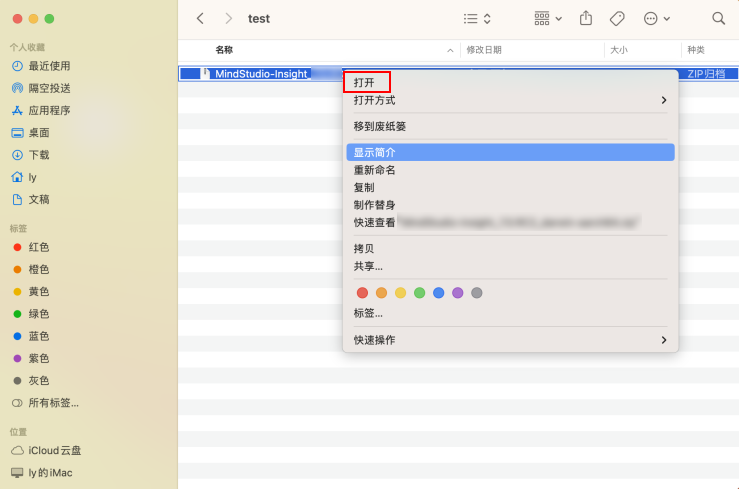The width and height of the screenshot is (739, 489).
Task: Open 下载 in the sidebar
Action: click(x=30, y=155)
